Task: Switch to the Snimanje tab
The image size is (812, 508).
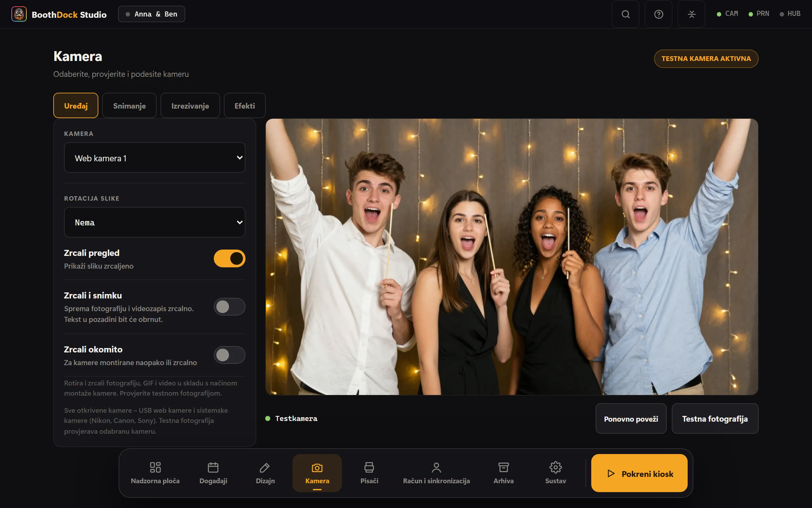Action: 129,105
